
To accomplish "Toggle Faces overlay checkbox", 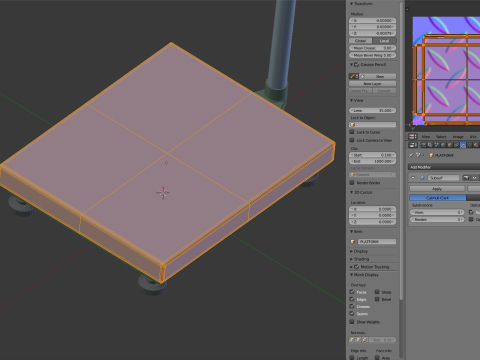I will point(352,292).
